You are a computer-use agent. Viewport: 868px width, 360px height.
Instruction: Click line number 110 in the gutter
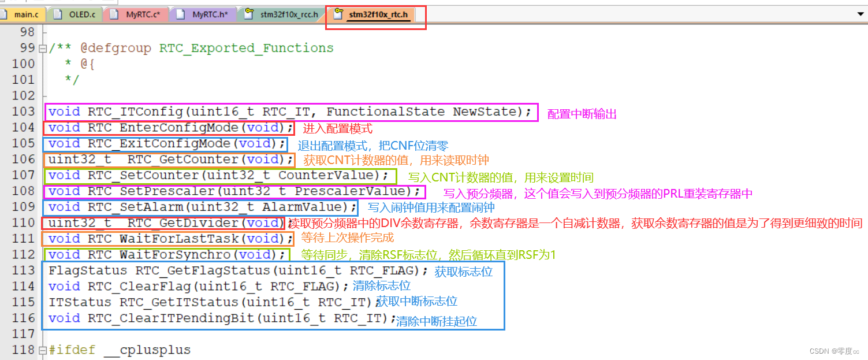point(23,223)
